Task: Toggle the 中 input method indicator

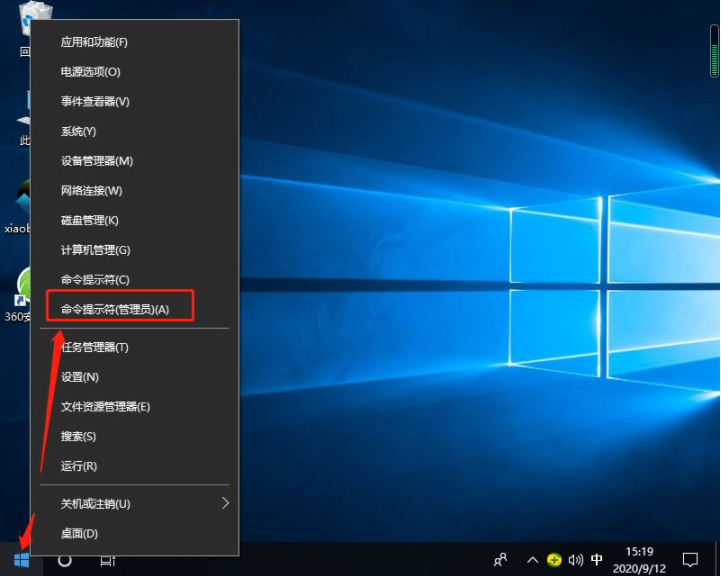Action: [597, 560]
